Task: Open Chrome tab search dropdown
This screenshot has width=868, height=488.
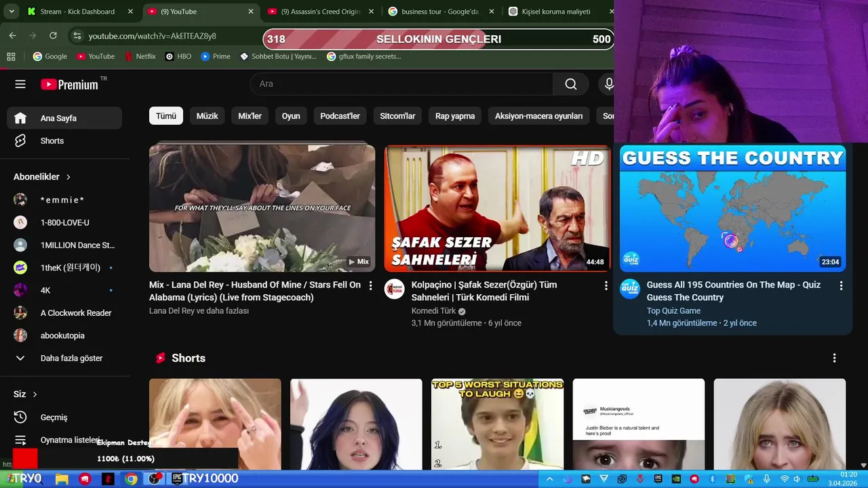Action: (11, 12)
